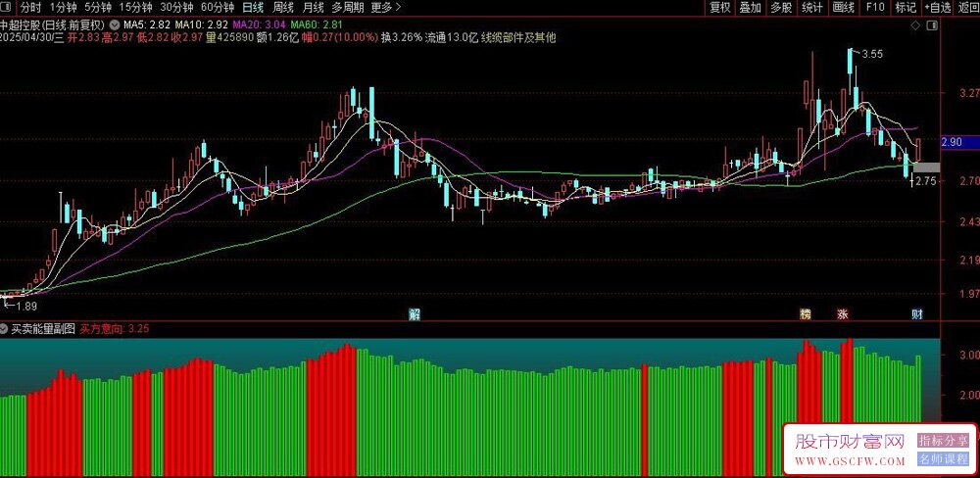
Task: Click the 幅0.27(10.00%) change value
Action: pos(342,37)
